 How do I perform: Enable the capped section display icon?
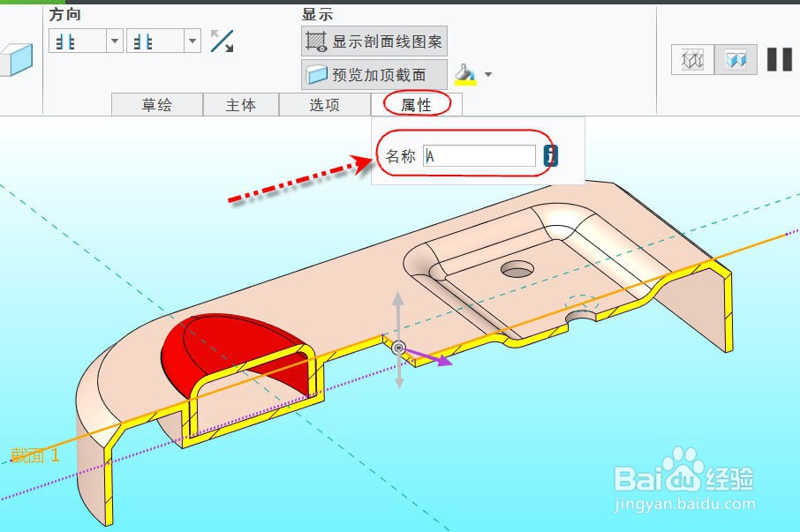click(735, 59)
